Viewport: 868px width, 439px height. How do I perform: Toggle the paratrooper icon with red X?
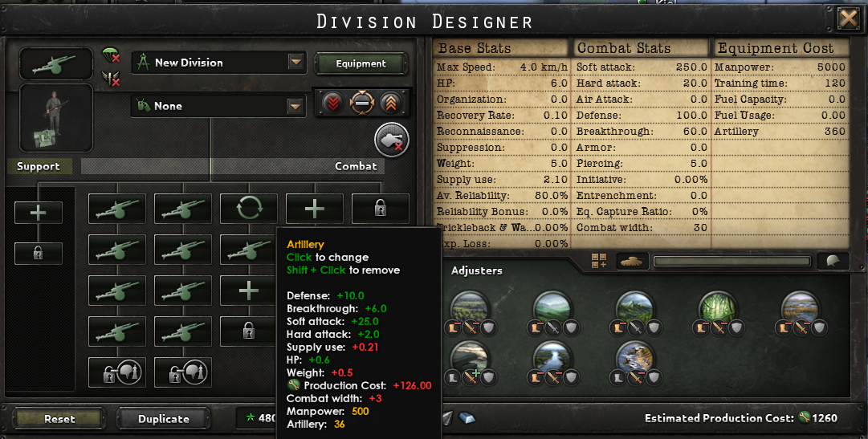pos(112,55)
